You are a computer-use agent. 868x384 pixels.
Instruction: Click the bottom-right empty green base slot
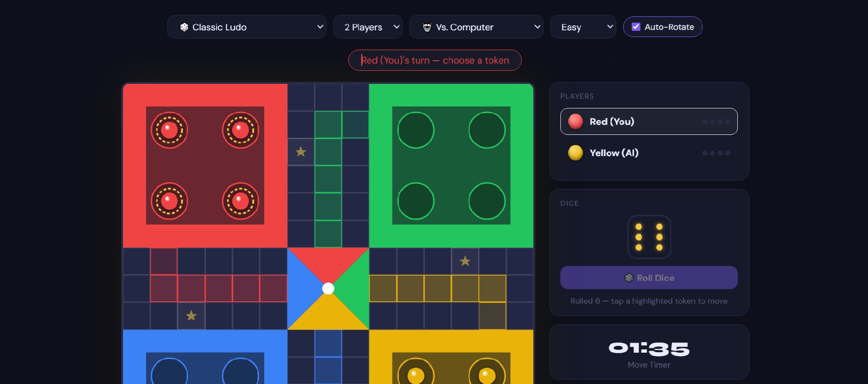pos(487,201)
